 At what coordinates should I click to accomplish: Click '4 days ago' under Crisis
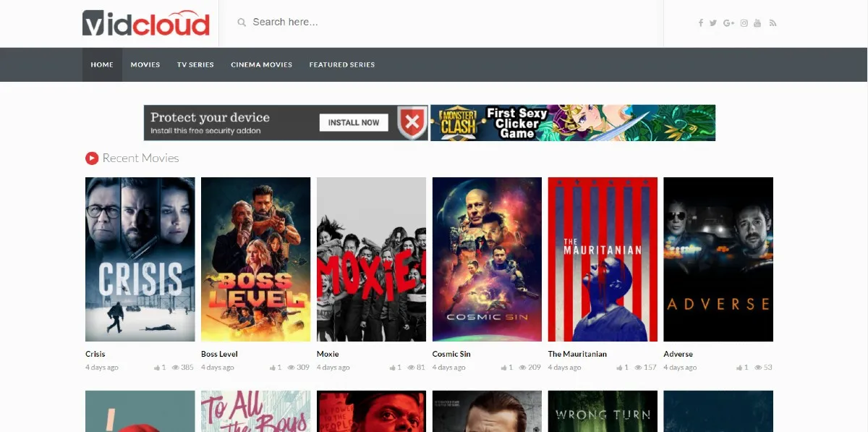point(102,368)
